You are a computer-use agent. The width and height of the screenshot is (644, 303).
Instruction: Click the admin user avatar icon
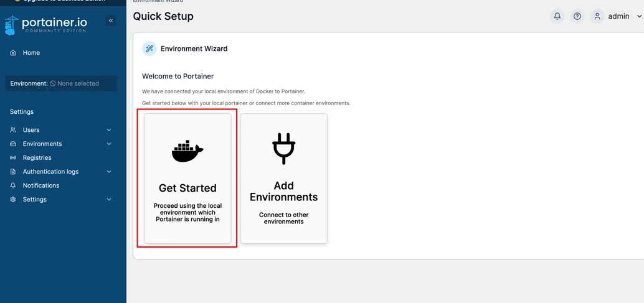(597, 16)
